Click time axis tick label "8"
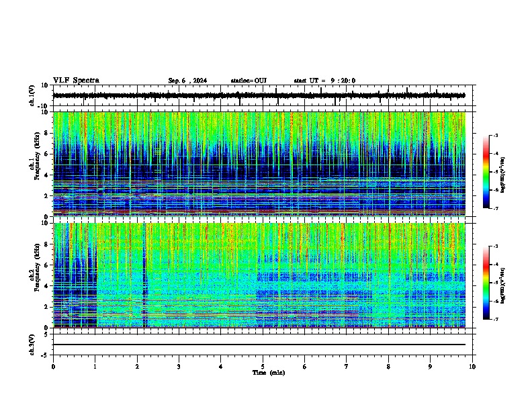The height and width of the screenshot is (411, 532). pos(388,367)
